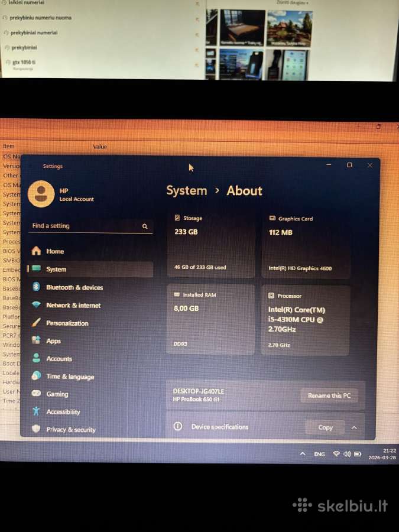Screen dimensions: 399x532
Task: Select the System sidebar item
Action: pos(90,269)
